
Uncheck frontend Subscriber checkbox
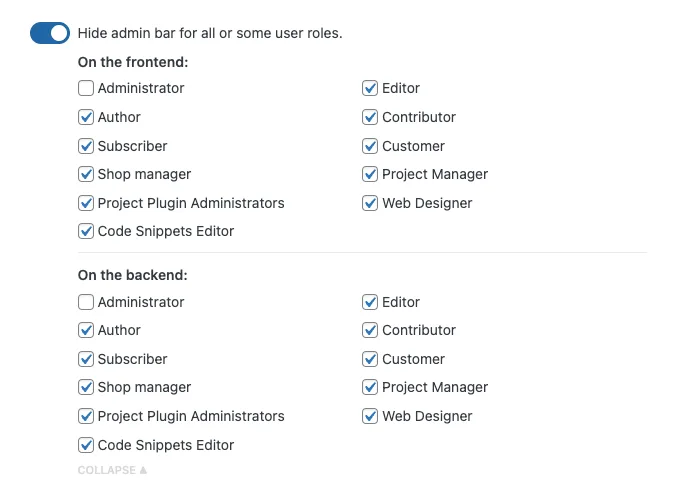pyautogui.click(x=86, y=146)
